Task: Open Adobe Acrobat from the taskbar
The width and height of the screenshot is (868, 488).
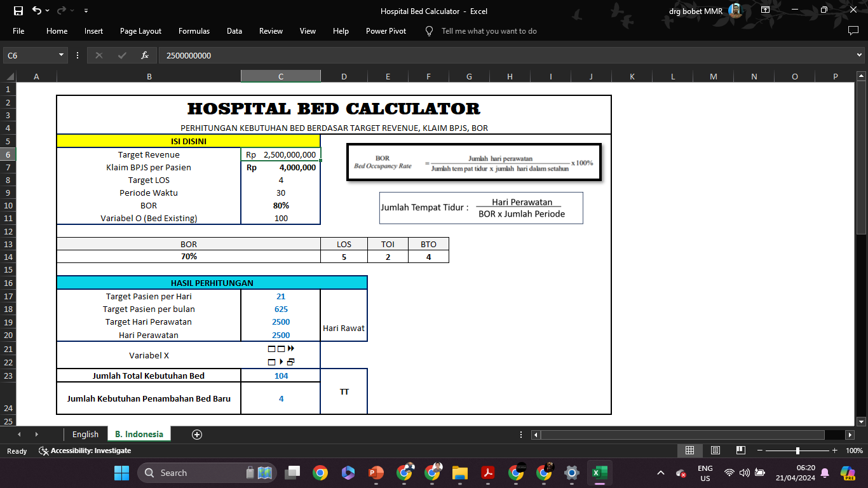Action: [488, 473]
